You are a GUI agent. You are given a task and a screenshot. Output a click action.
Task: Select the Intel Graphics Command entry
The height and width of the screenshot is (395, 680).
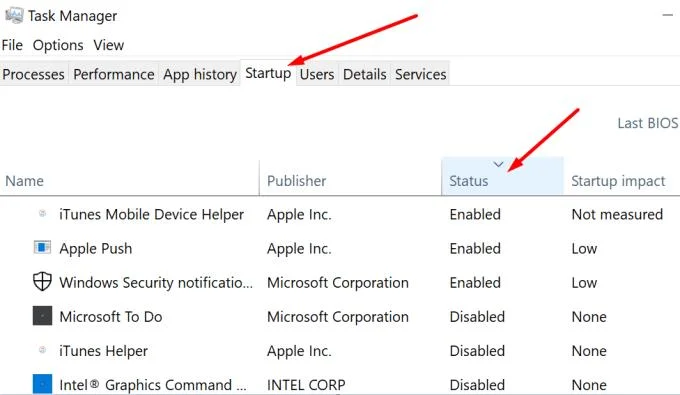tap(153, 385)
